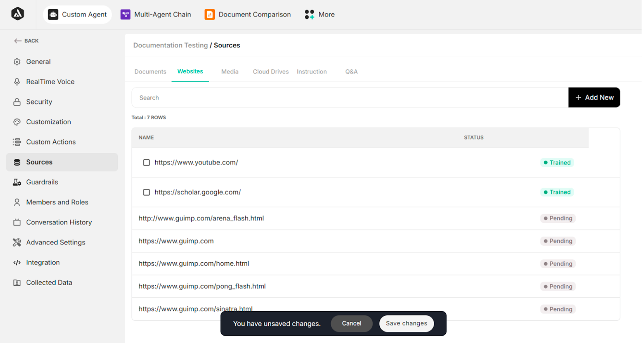The width and height of the screenshot is (644, 343).
Task: Click the Guardrails flask icon
Action: point(17,182)
